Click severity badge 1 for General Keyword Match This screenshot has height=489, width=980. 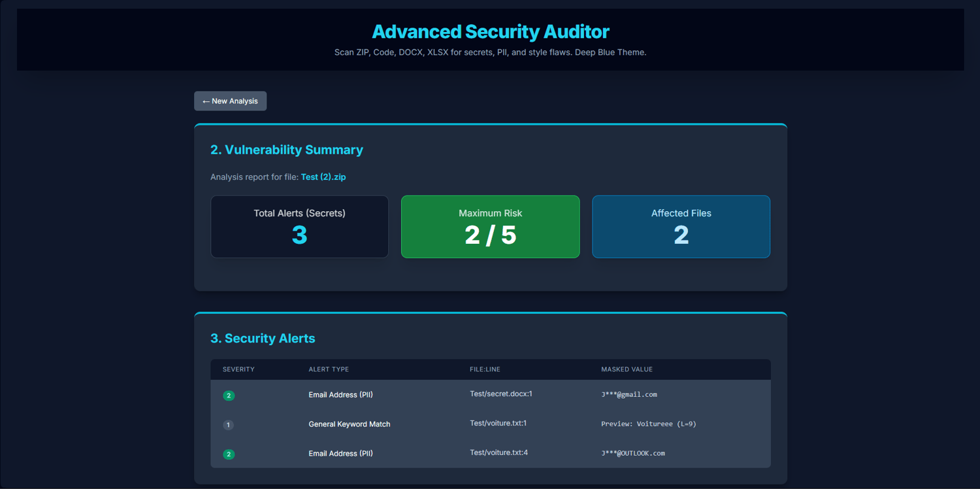(228, 425)
